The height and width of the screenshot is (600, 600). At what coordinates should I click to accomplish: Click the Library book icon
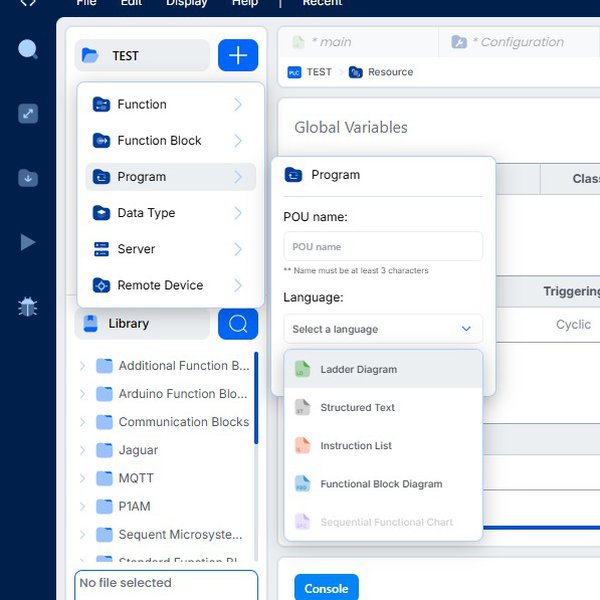[x=90, y=324]
